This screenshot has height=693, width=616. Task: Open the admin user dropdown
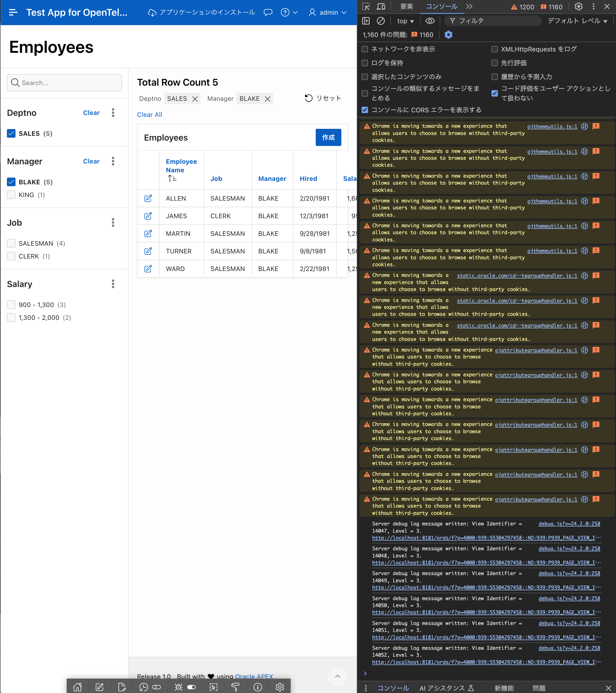[327, 13]
